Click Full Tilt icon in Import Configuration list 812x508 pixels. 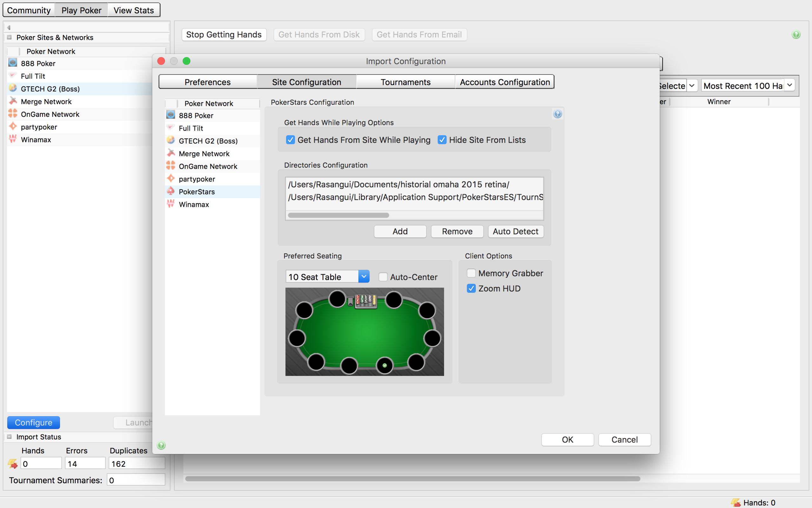click(x=170, y=128)
